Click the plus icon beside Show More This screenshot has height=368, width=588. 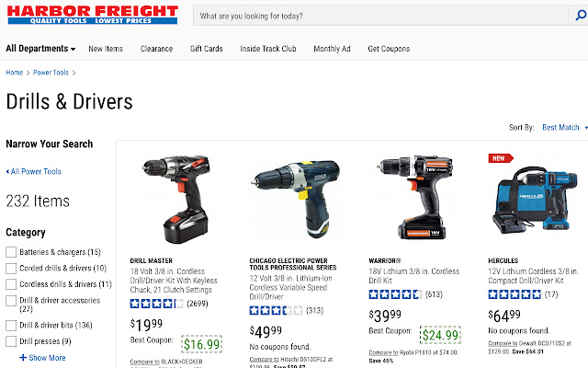coord(23,358)
